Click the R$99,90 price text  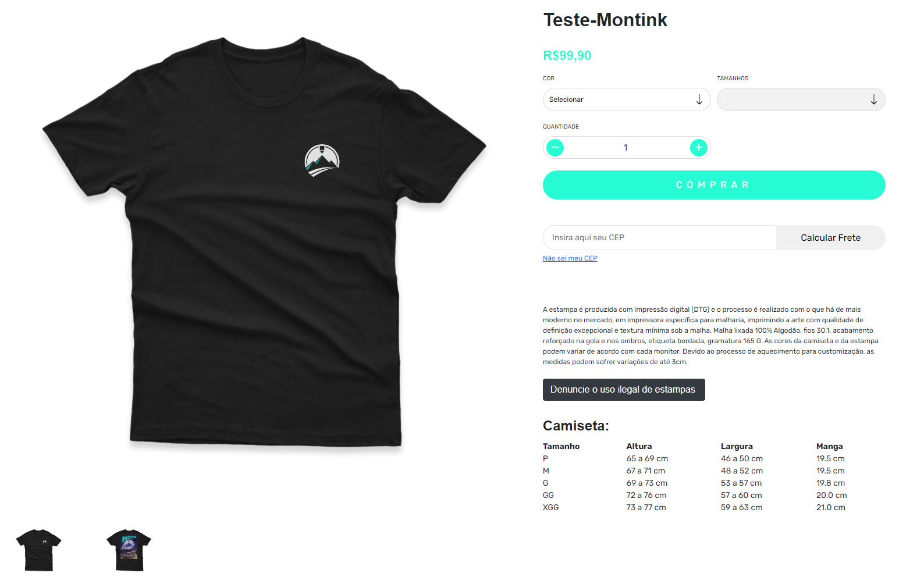(567, 56)
